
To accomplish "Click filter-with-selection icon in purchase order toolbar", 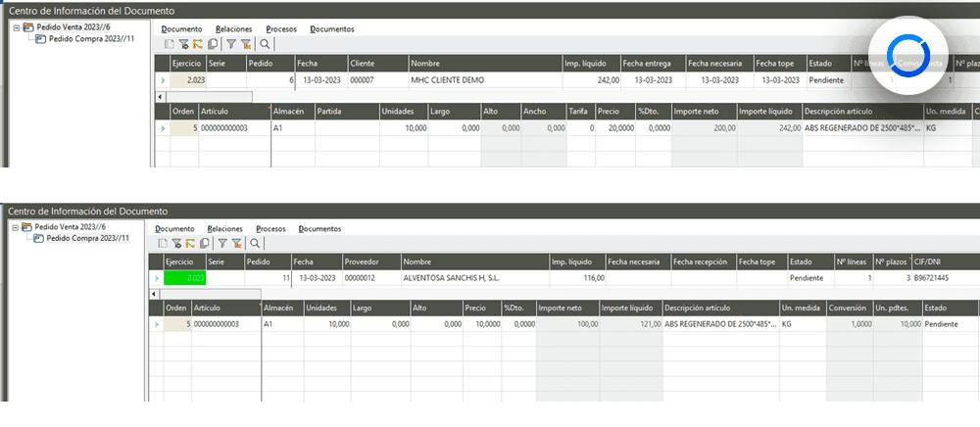I will pyautogui.click(x=176, y=244).
